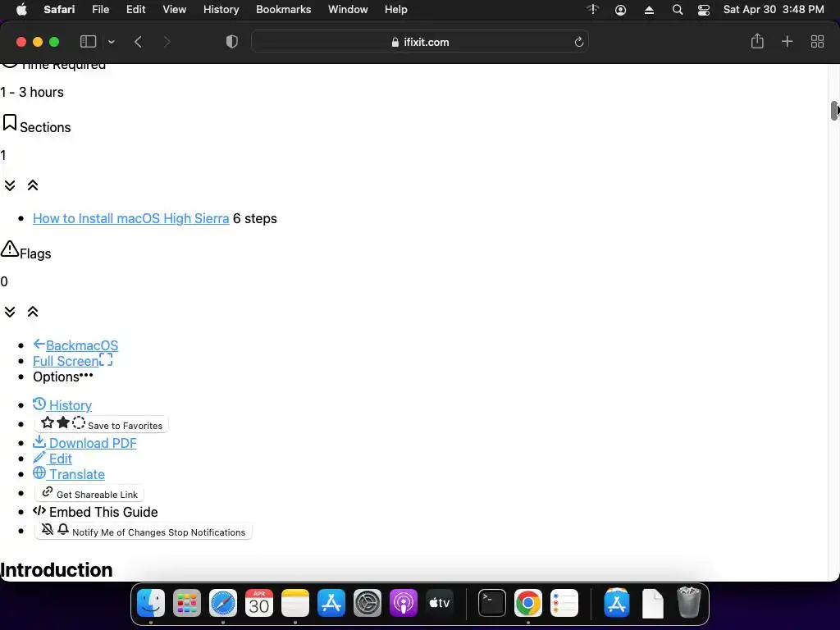Click the user account menu bar icon
Viewport: 840px width, 630px height.
620,10
